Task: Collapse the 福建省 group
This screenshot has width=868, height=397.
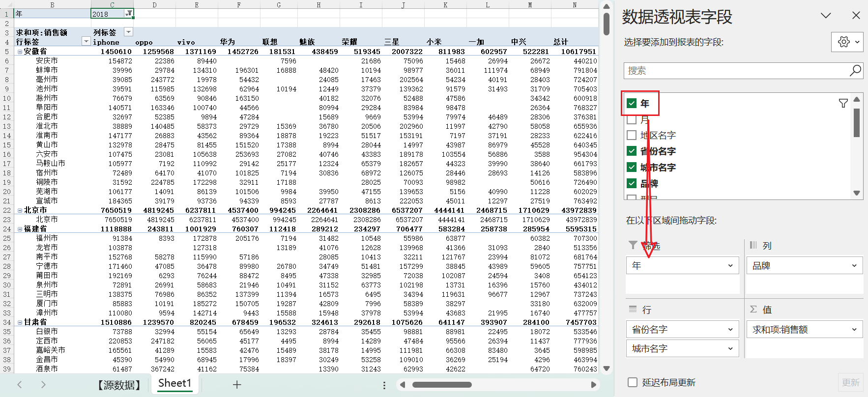Action: pos(20,229)
